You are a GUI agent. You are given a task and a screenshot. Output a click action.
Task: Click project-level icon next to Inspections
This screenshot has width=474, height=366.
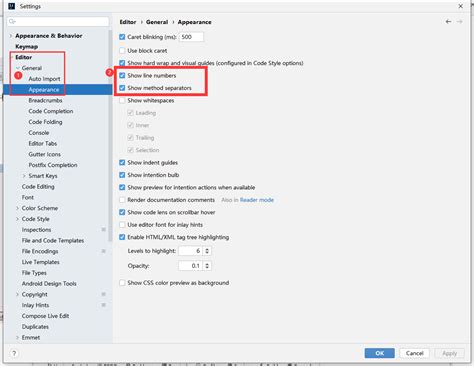(x=104, y=230)
